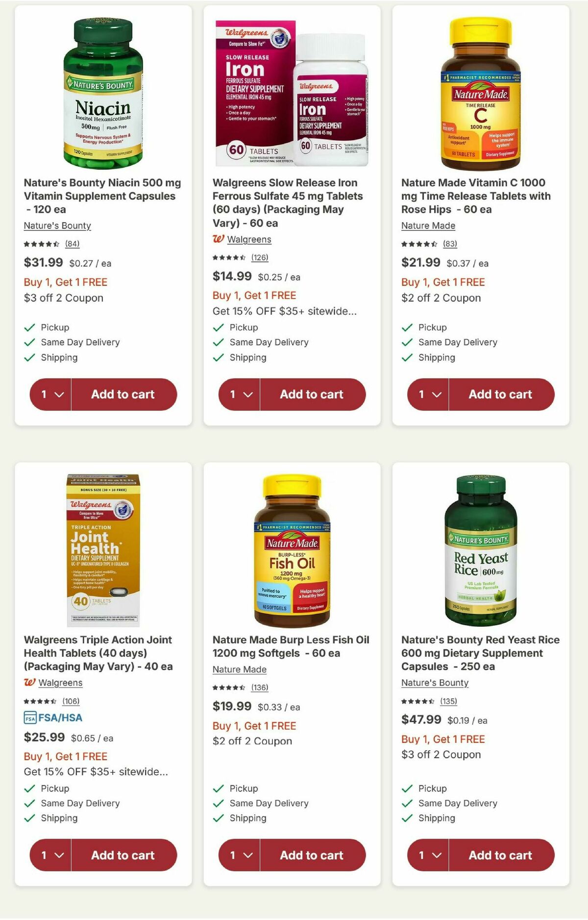The width and height of the screenshot is (588, 920).
Task: Open the Nature's Bounty brand page
Action: [57, 226]
